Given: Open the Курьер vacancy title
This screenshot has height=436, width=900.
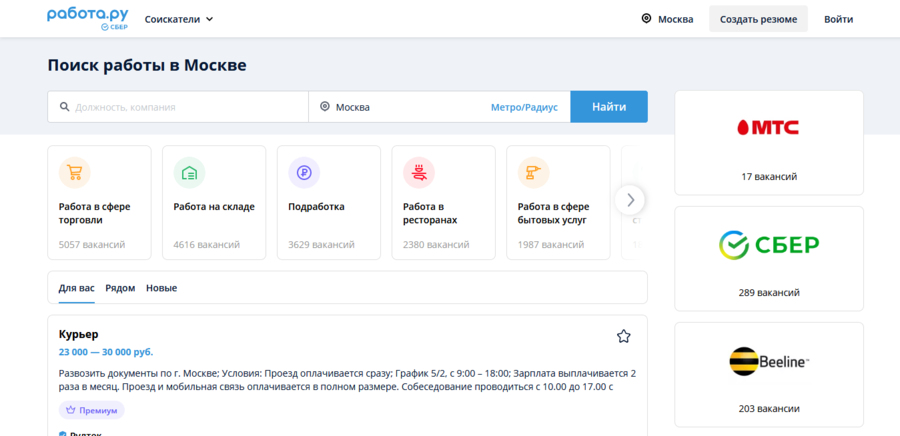Looking at the screenshot, I should coord(79,334).
